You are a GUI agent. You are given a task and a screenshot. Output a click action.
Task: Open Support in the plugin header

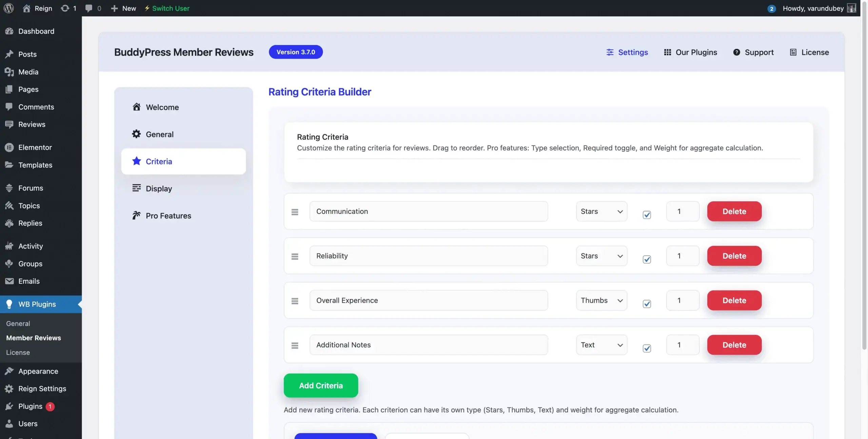point(753,52)
